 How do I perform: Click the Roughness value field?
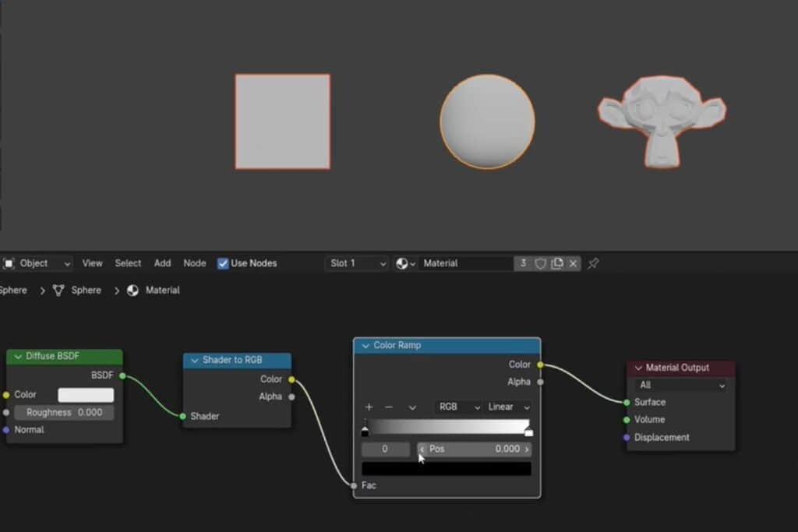(64, 413)
